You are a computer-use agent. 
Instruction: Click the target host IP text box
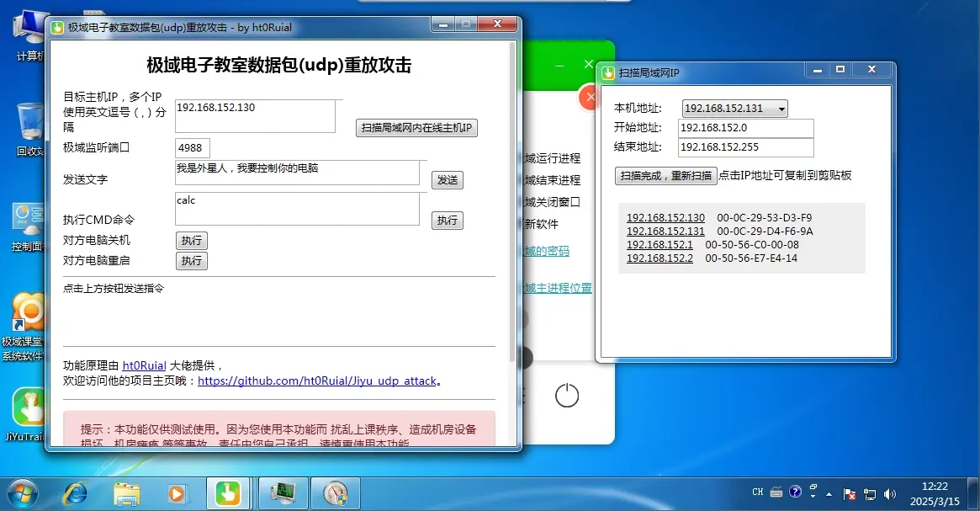click(x=255, y=116)
